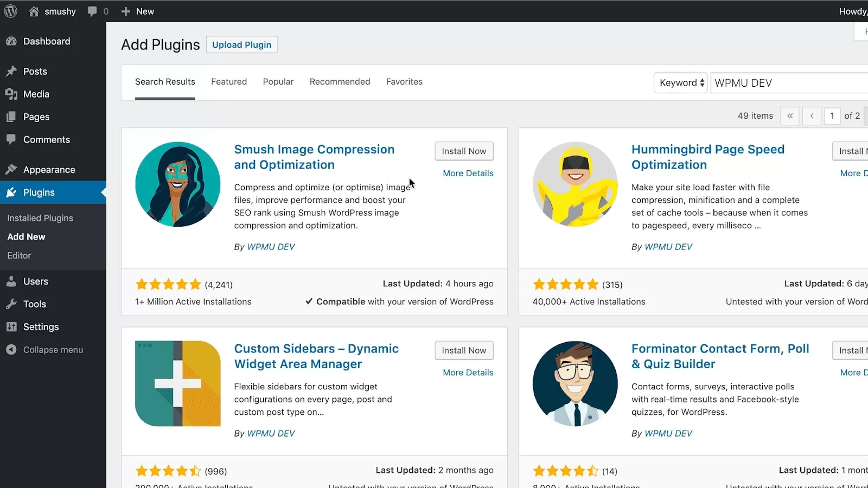Click the WPMU DEV search field
This screenshot has height=488, width=868.
[787, 83]
